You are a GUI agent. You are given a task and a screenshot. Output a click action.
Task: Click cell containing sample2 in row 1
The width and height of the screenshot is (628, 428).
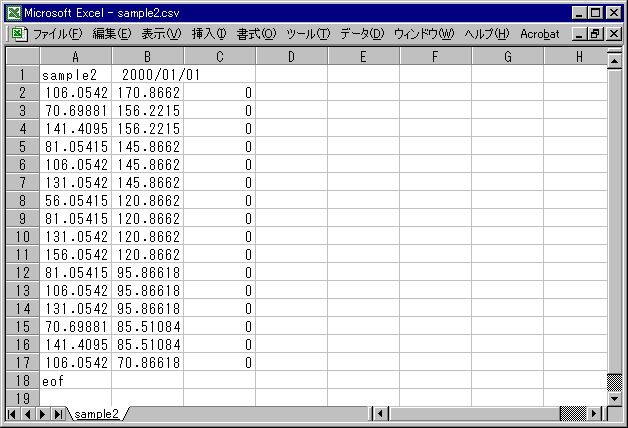pyautogui.click(x=75, y=74)
